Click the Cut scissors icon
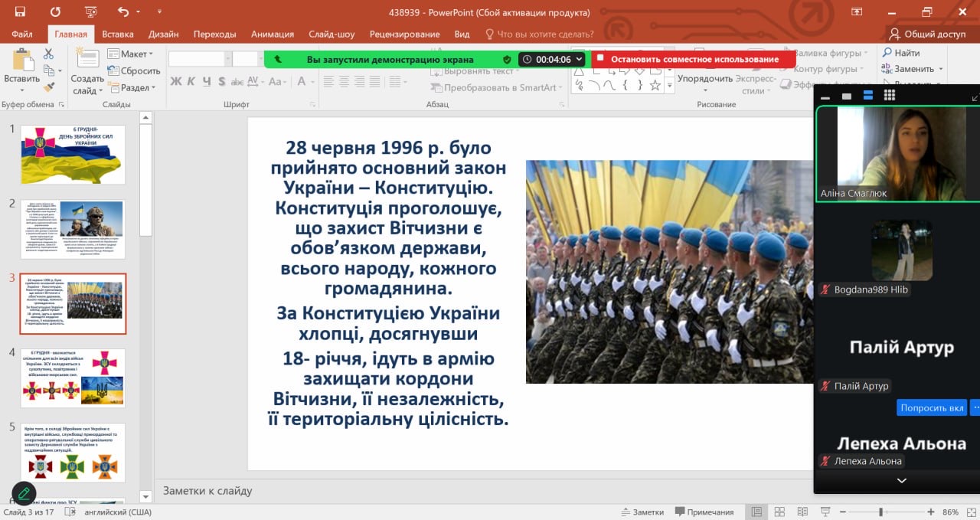The image size is (980, 520). pyautogui.click(x=49, y=54)
